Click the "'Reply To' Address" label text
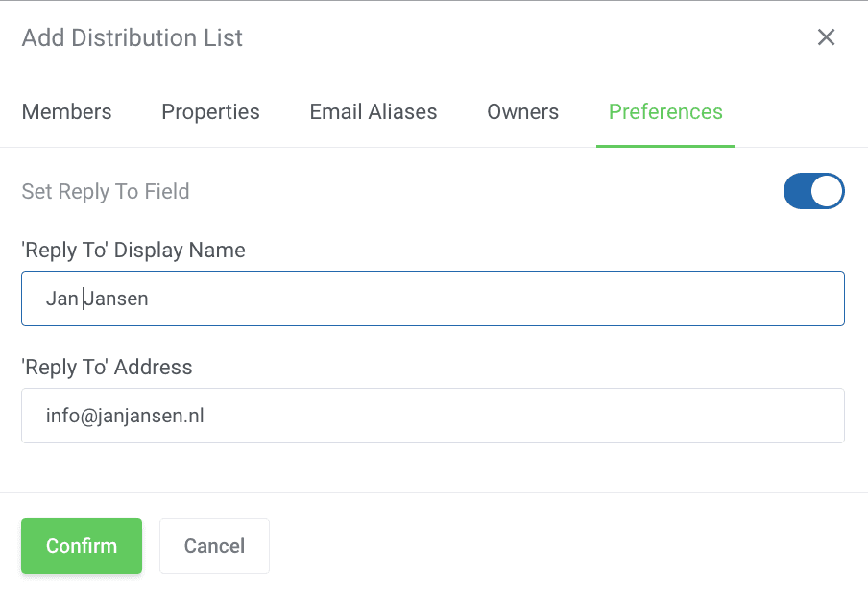868x597 pixels. [x=107, y=368]
